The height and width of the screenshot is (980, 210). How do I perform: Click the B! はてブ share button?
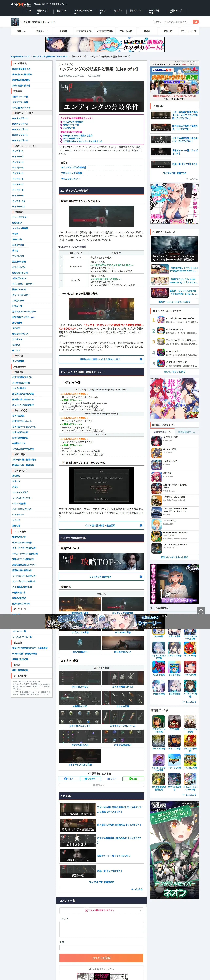coord(112,779)
